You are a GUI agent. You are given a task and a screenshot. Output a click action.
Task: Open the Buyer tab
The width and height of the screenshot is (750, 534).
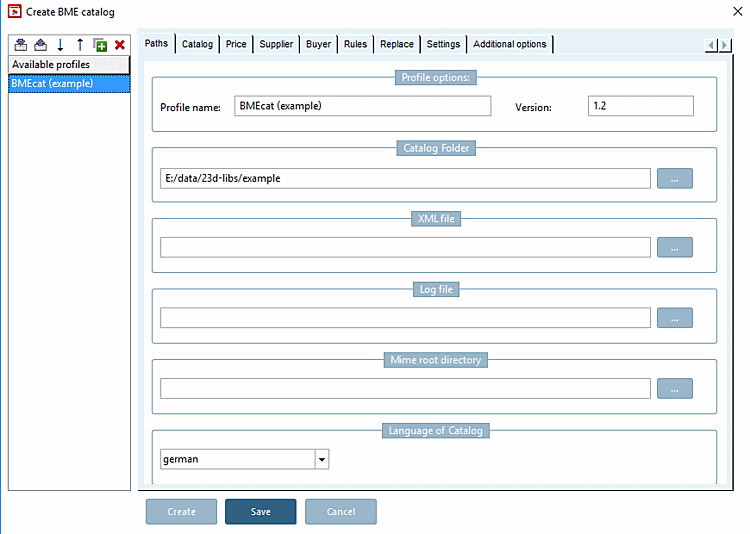(x=319, y=44)
